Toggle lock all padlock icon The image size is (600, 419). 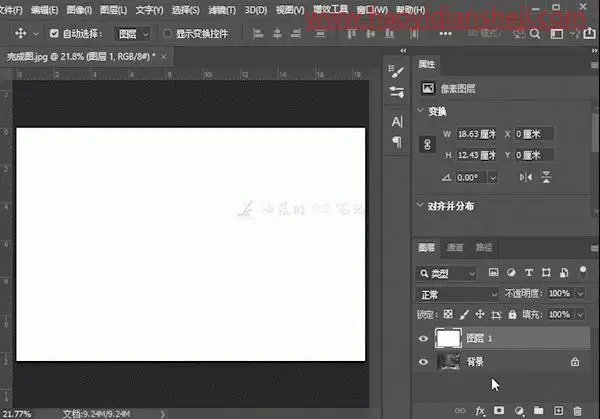[512, 314]
